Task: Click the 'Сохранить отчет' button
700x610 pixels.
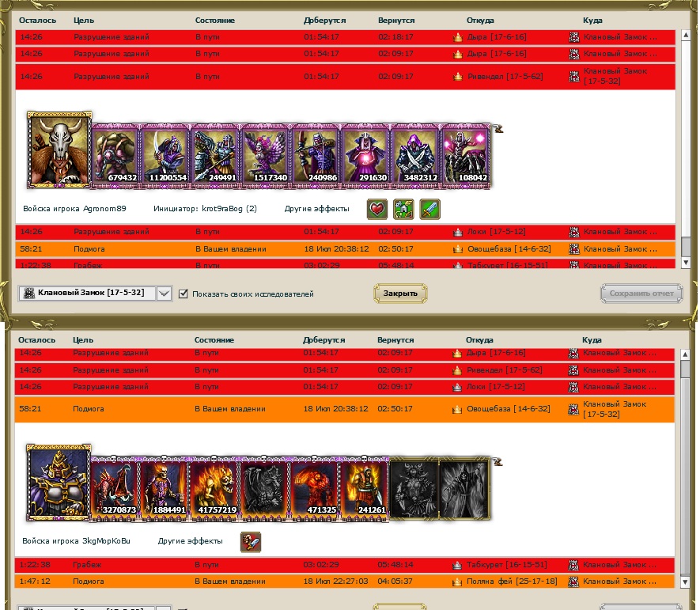Action: (641, 294)
